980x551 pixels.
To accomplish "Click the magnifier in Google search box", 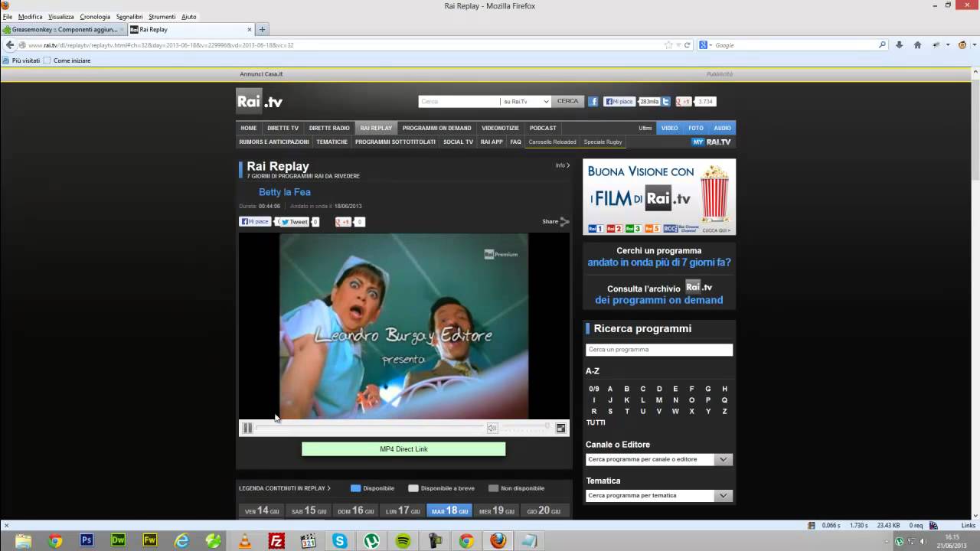I will pyautogui.click(x=882, y=45).
